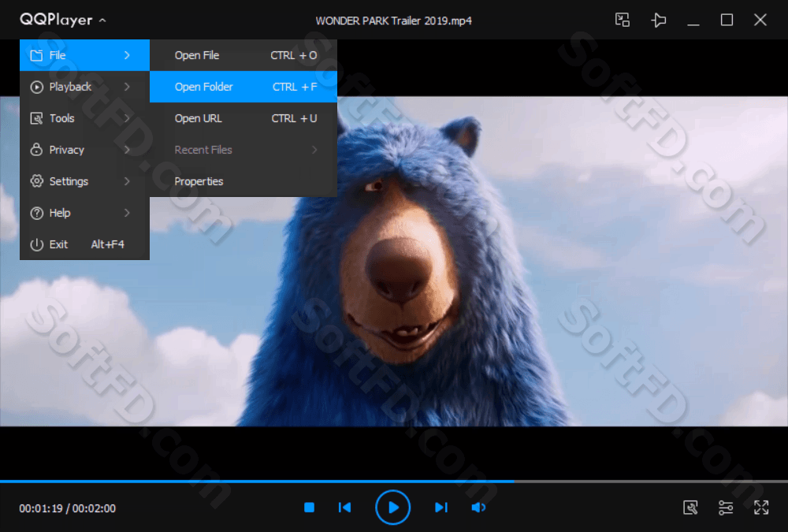The image size is (788, 532).
Task: Click the Help question mark icon
Action: click(x=36, y=214)
